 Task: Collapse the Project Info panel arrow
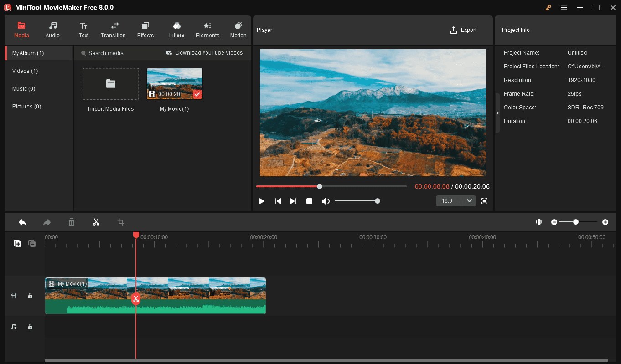point(497,113)
